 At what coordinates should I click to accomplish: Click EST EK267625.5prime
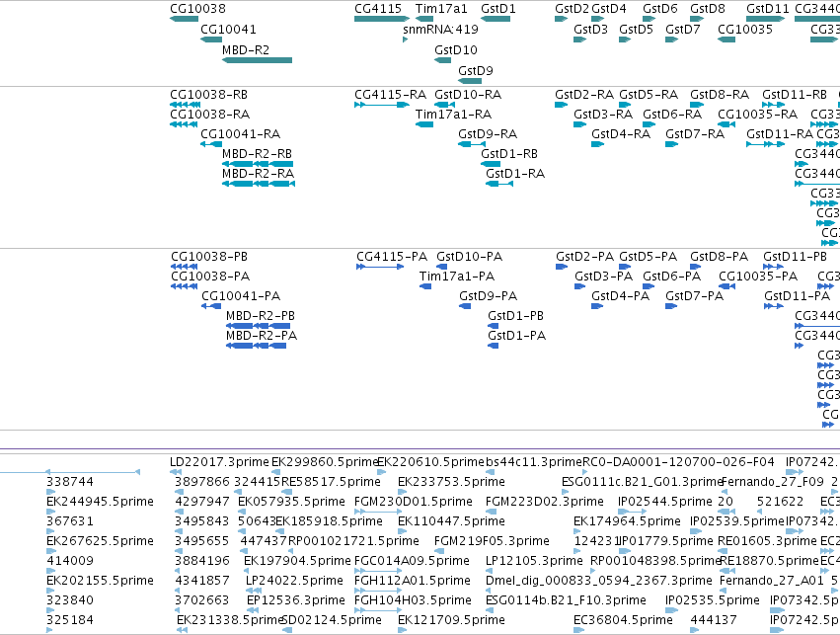[51, 551]
